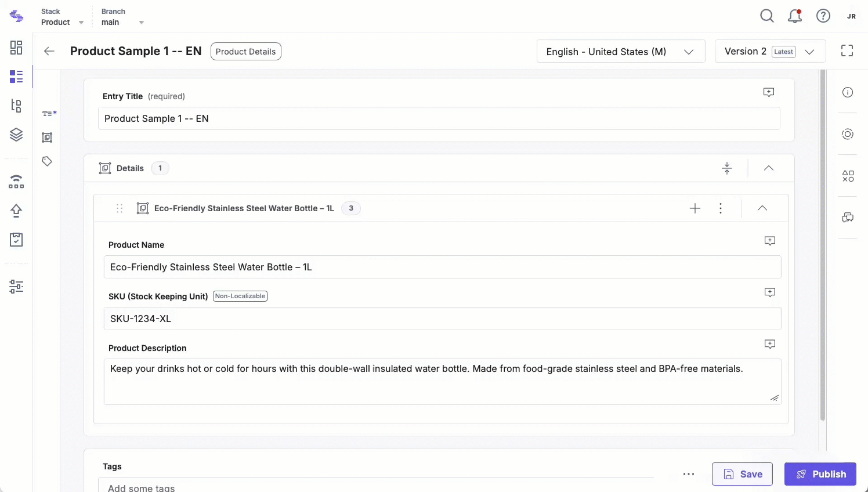Click the Product Description resize handle
Image resolution: width=868 pixels, height=492 pixels.
click(x=775, y=398)
